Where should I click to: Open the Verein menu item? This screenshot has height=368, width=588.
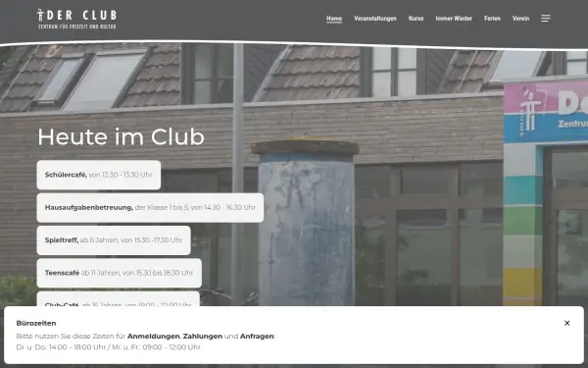(x=521, y=19)
